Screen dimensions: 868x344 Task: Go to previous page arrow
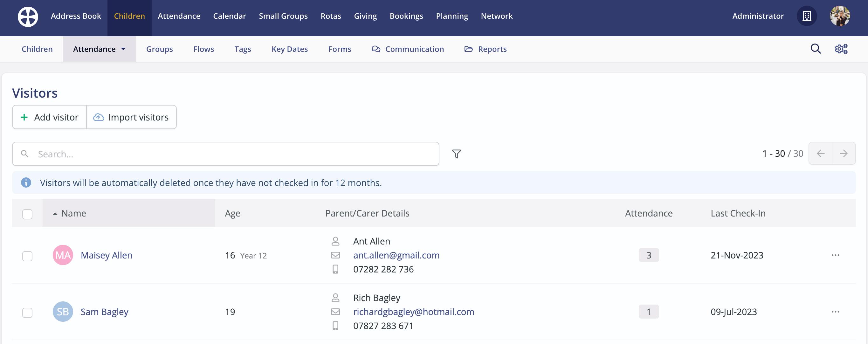[821, 154]
